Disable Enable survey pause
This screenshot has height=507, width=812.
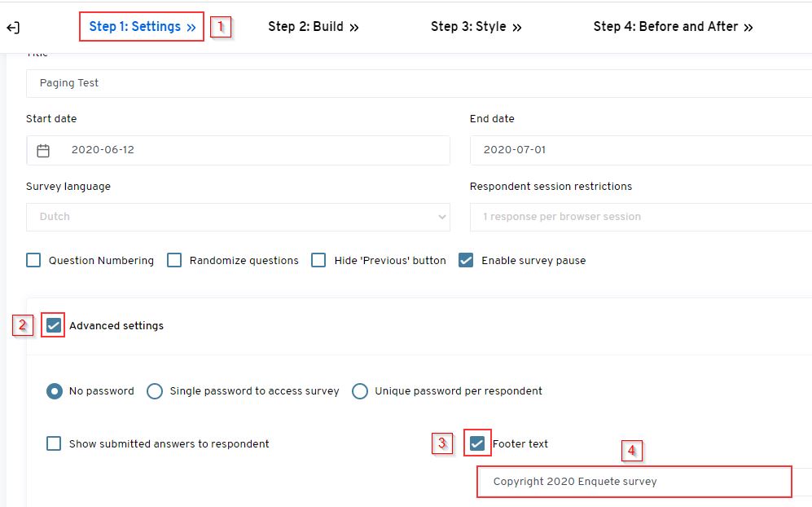[x=466, y=260]
